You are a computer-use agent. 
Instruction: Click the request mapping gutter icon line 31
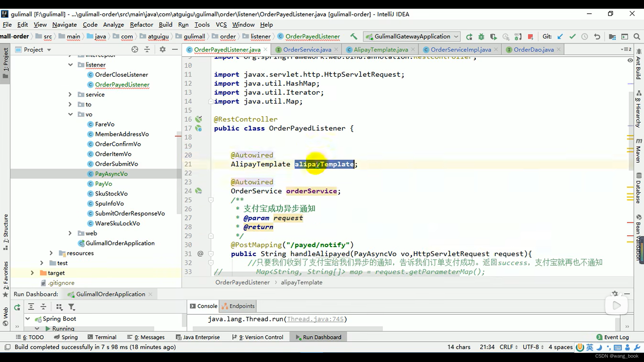pyautogui.click(x=200, y=254)
